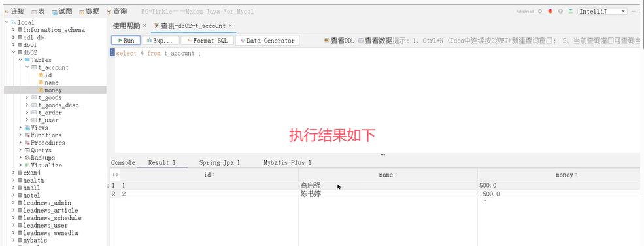Expand the t_user table
Image resolution: width=644 pixels, height=246 pixels.
click(x=27, y=120)
